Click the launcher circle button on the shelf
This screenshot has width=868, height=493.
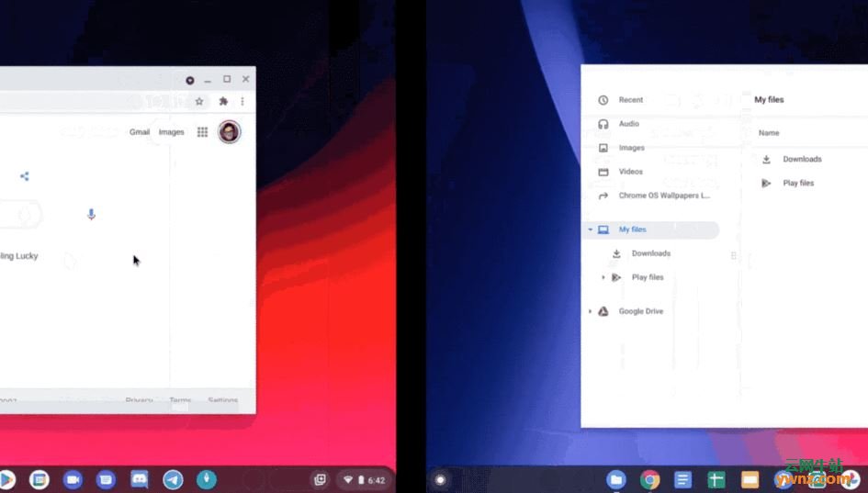440,479
